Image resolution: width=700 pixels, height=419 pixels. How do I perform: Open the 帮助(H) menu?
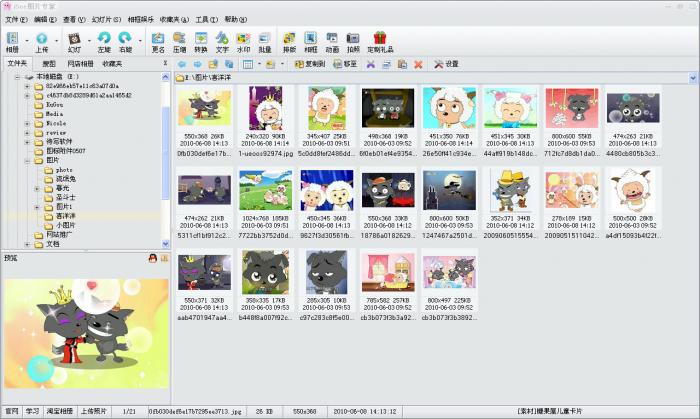pyautogui.click(x=235, y=20)
